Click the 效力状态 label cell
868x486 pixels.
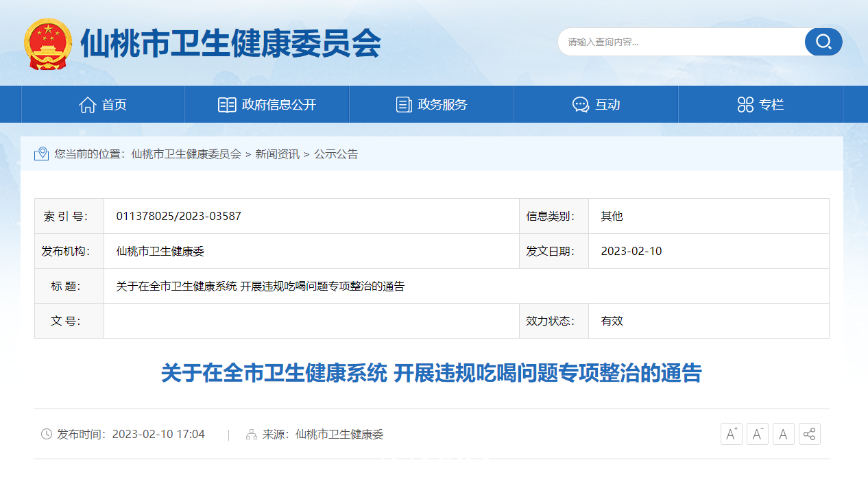[x=554, y=321]
